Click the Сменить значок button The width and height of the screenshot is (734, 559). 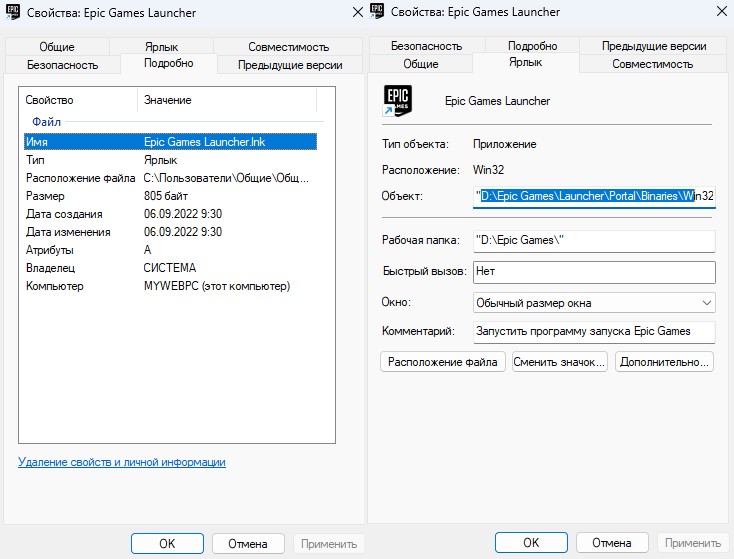pyautogui.click(x=560, y=362)
